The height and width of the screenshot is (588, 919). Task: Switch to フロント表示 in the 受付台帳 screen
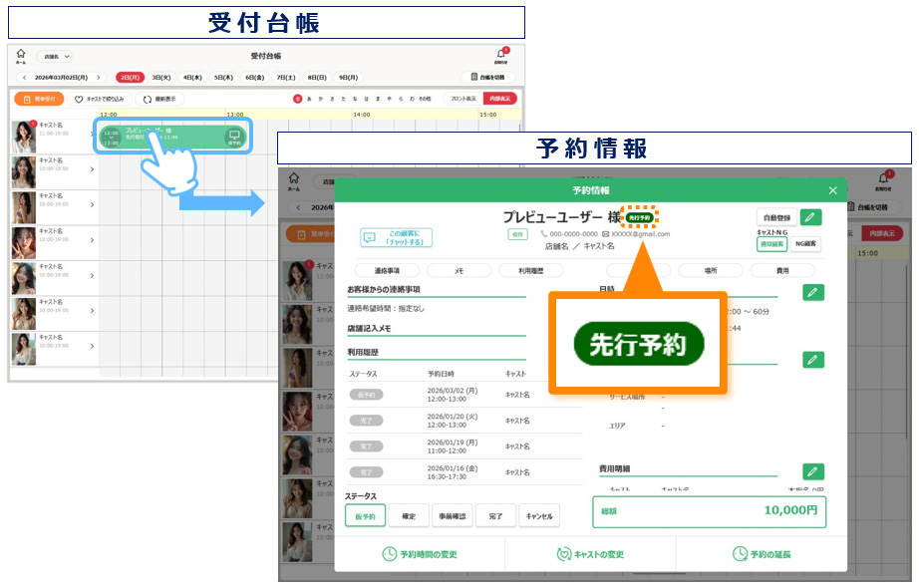click(x=462, y=99)
